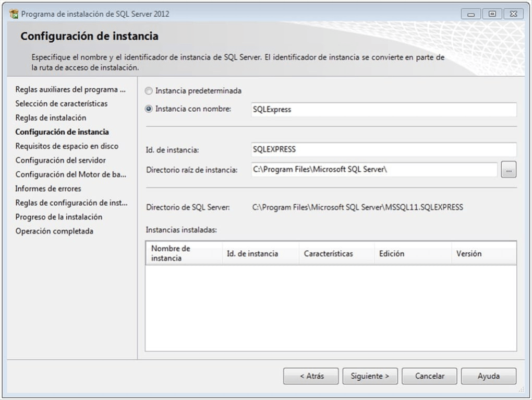Select the Instancia con nombre radio button
The width and height of the screenshot is (532, 400).
(x=149, y=109)
